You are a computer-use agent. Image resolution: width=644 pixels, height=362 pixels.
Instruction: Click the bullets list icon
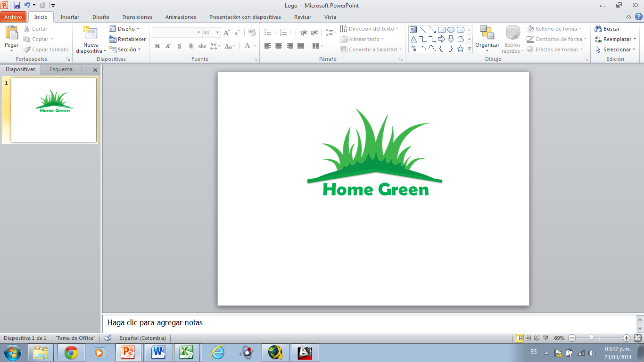click(x=268, y=33)
